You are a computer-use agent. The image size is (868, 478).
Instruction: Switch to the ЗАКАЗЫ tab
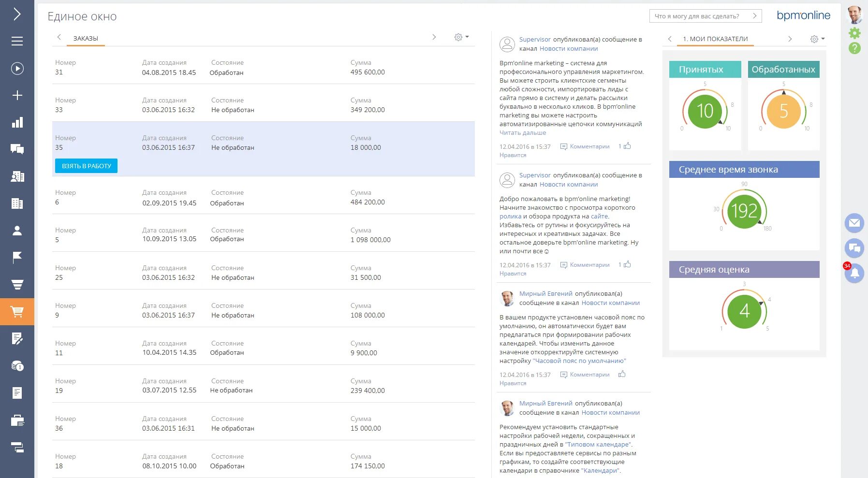click(86, 38)
